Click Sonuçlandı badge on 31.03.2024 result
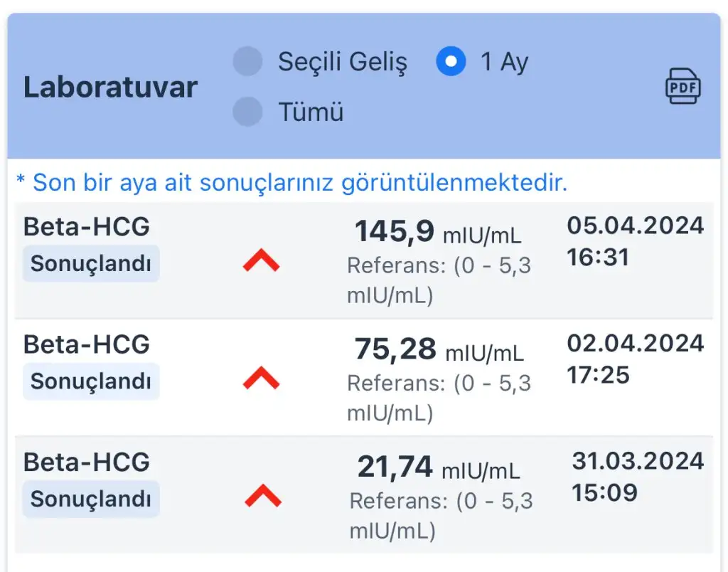The height and width of the screenshot is (572, 728). tap(91, 499)
